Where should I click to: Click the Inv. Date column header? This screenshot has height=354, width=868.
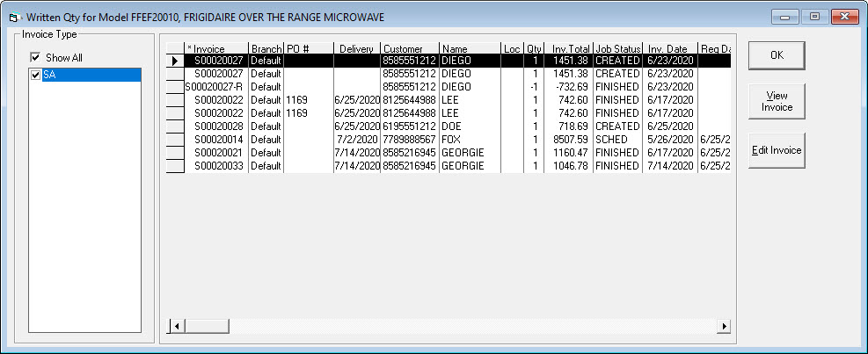[670, 48]
